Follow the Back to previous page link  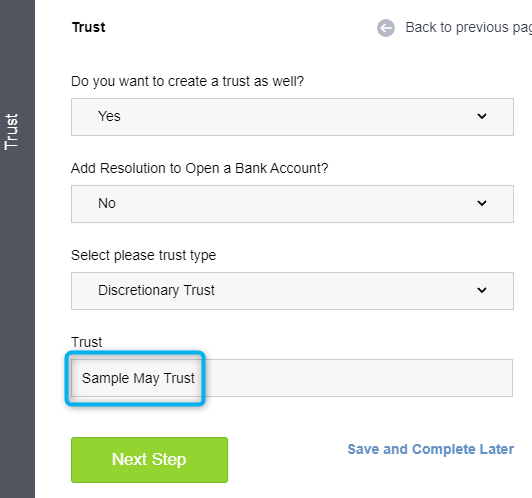coord(469,27)
